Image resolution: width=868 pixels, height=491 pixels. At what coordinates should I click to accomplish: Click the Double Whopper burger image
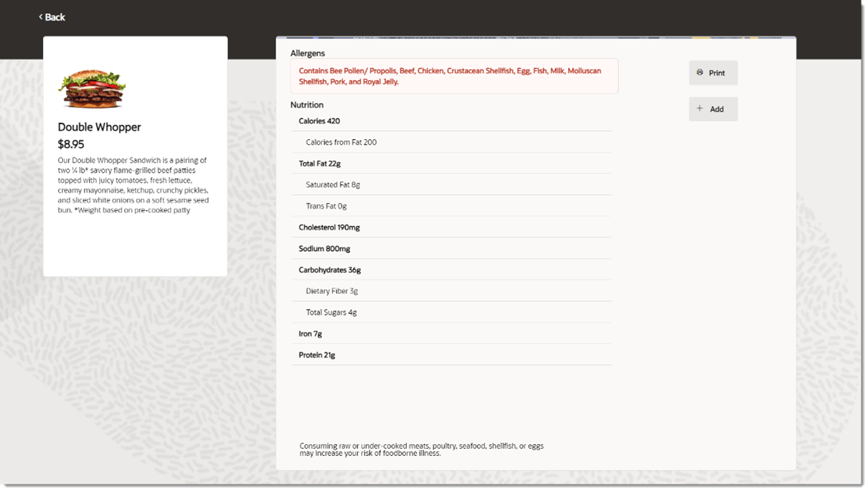tap(92, 88)
